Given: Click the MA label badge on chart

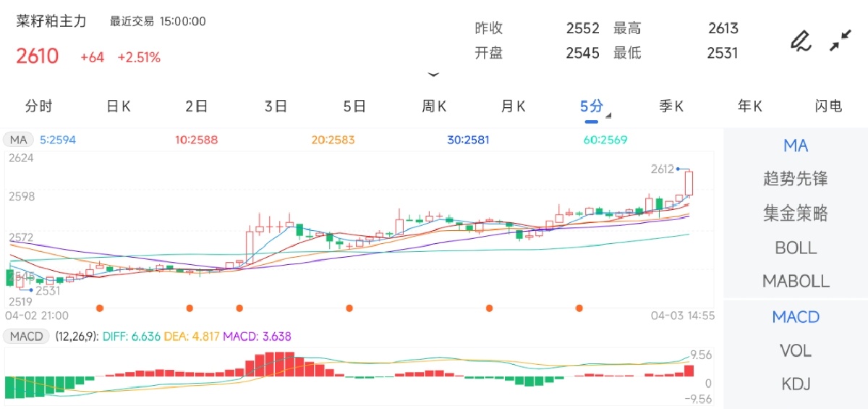Looking at the screenshot, I should tap(19, 140).
